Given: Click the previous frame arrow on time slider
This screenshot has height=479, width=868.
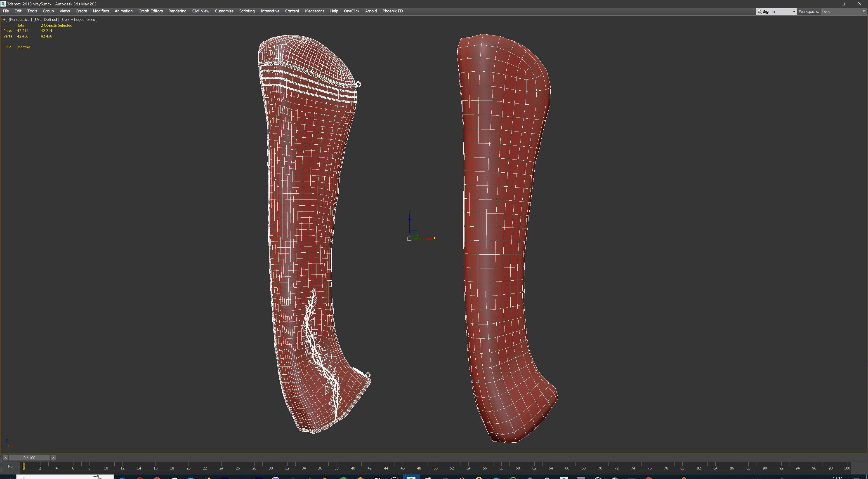Looking at the screenshot, I should [5, 458].
